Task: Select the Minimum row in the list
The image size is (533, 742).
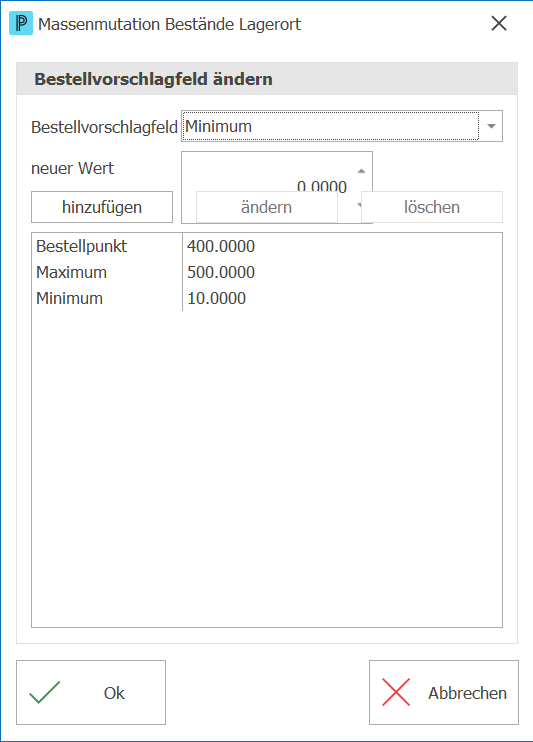Action: click(x=266, y=298)
